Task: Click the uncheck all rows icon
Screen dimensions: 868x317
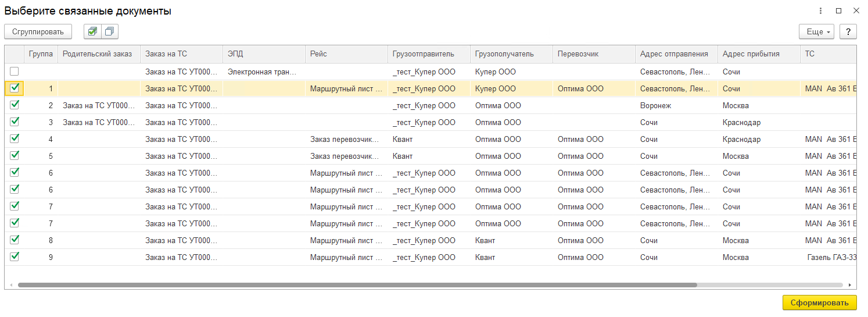Action: (x=109, y=31)
